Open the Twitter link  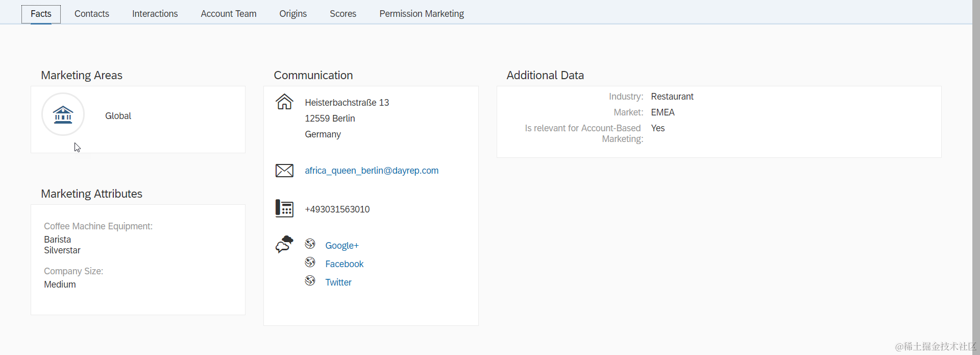pos(338,282)
